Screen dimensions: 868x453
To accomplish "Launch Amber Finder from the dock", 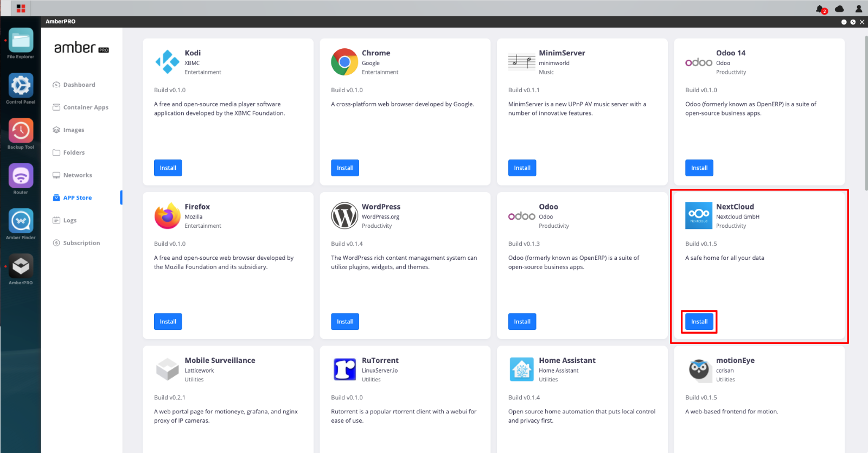I will [x=21, y=221].
